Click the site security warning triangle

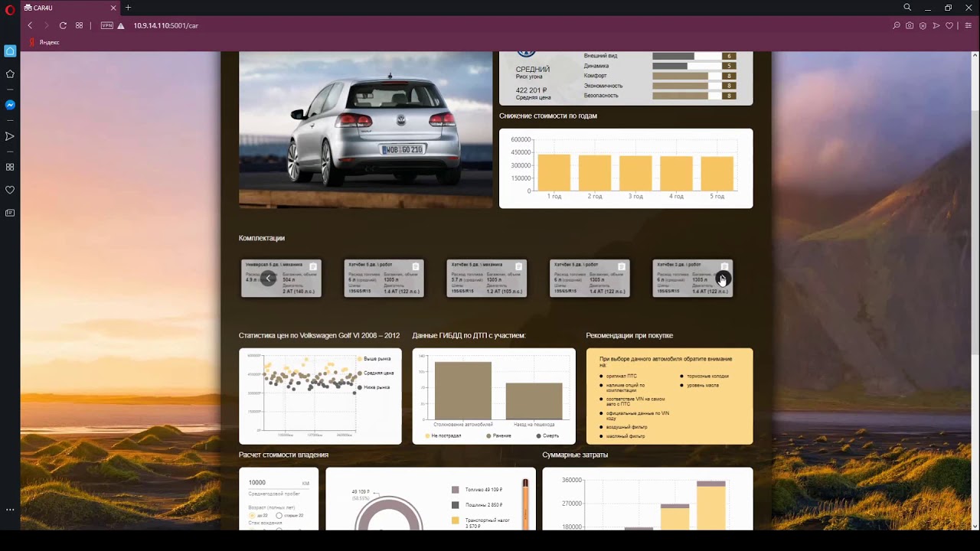pos(121,25)
